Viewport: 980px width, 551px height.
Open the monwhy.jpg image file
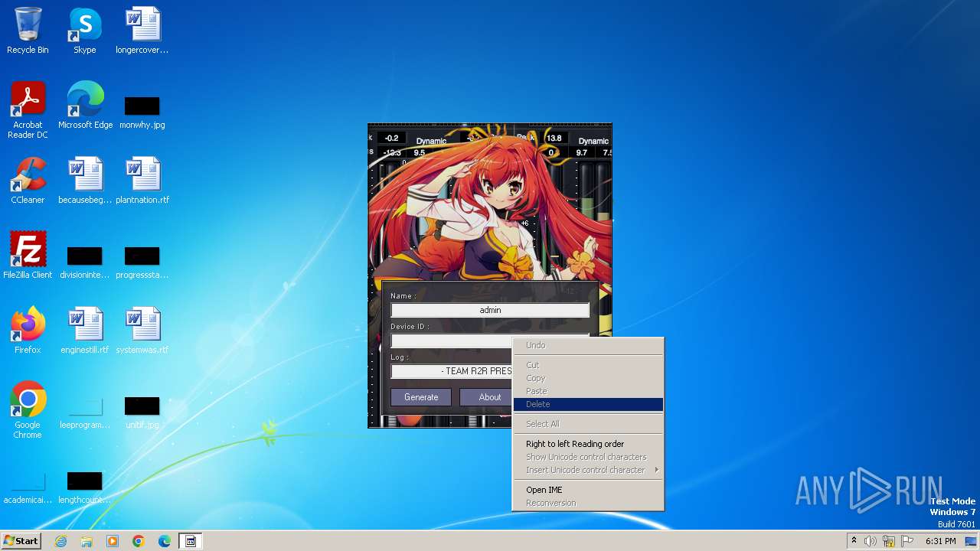(x=142, y=112)
